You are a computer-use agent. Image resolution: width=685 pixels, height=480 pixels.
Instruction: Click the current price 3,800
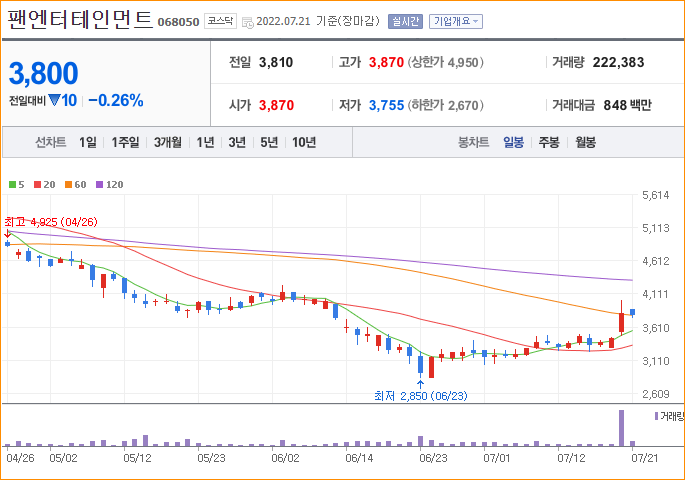[x=44, y=73]
